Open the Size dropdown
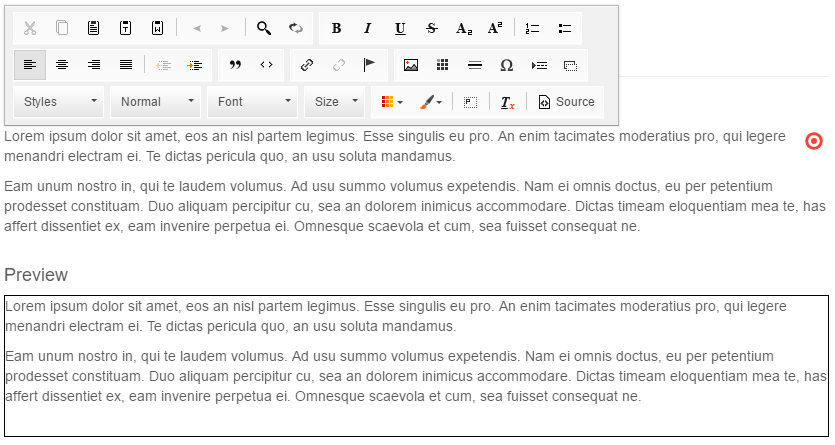The image size is (835, 445). coord(337,102)
